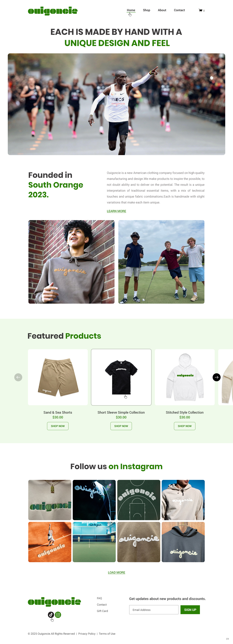Click the LOAD MORE Instagram link
The width and height of the screenshot is (233, 644).
coord(116,572)
